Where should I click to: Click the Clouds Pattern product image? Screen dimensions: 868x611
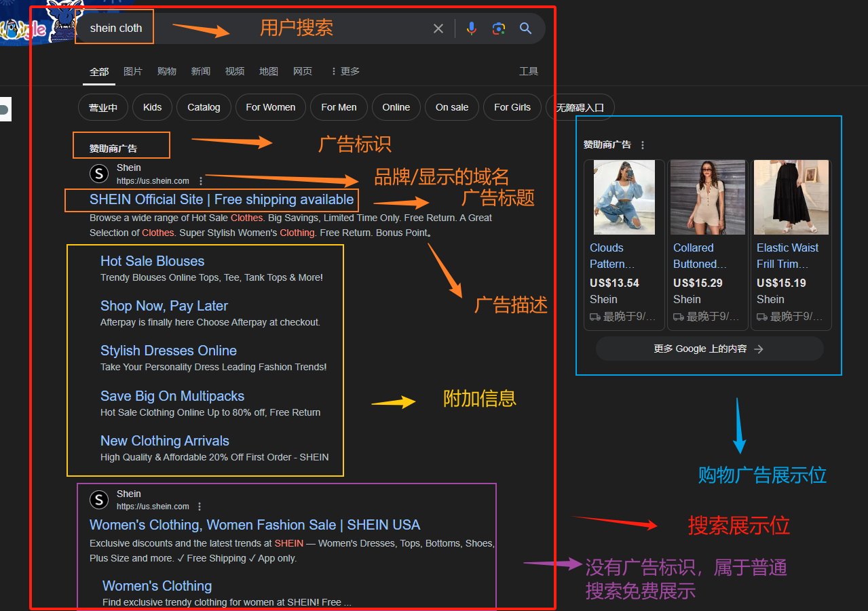pos(624,197)
